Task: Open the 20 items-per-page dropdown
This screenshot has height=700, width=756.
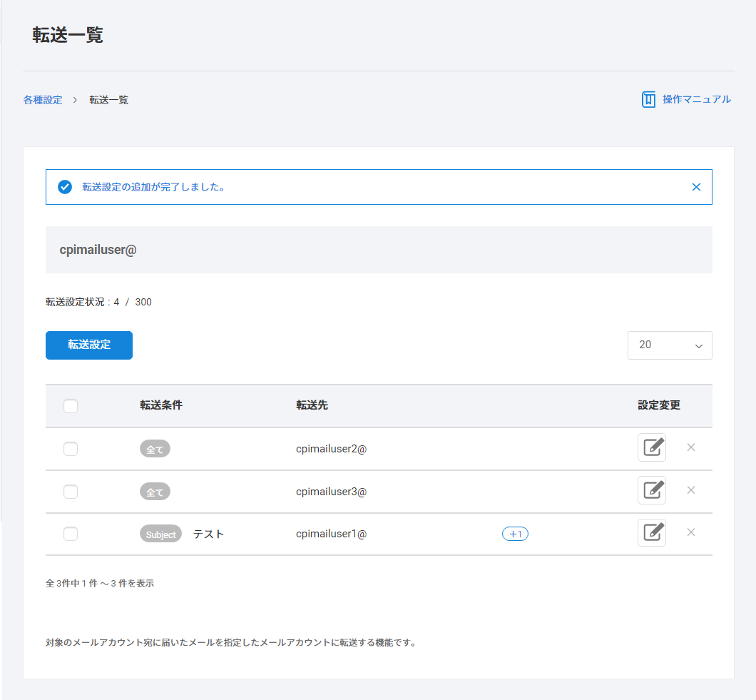Action: (669, 345)
